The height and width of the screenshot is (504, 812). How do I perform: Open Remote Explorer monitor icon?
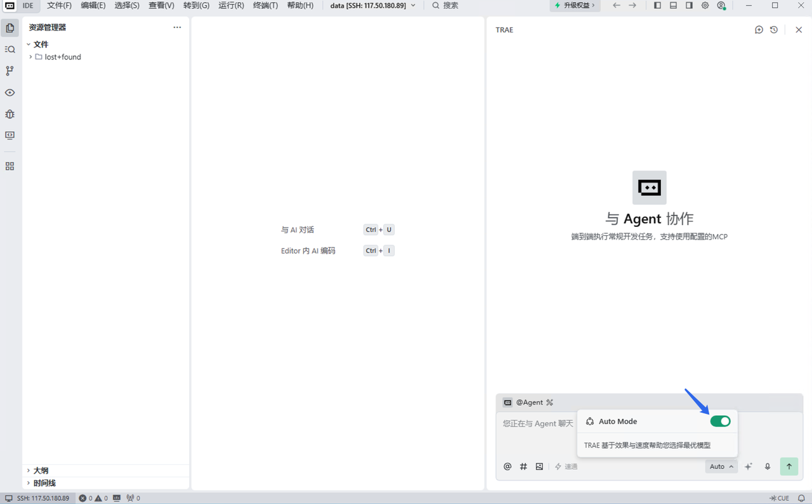(10, 136)
